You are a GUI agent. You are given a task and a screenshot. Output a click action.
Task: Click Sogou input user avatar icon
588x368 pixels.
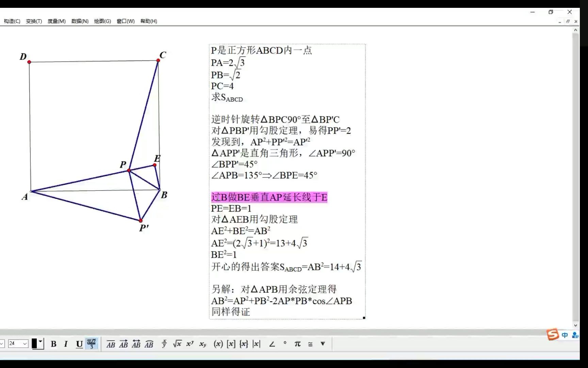(x=575, y=335)
